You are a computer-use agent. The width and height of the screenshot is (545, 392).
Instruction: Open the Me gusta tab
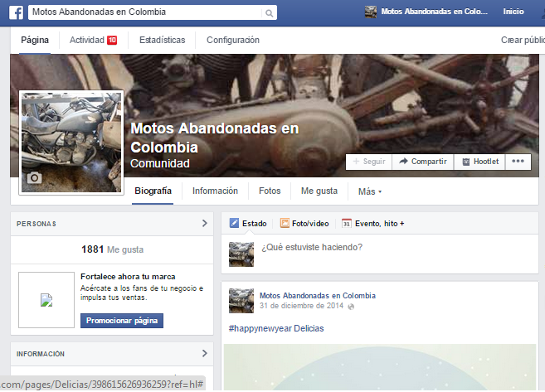point(319,191)
